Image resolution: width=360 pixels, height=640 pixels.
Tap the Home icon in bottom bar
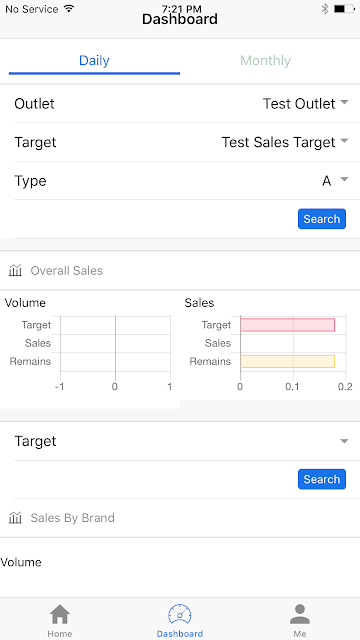(60, 615)
